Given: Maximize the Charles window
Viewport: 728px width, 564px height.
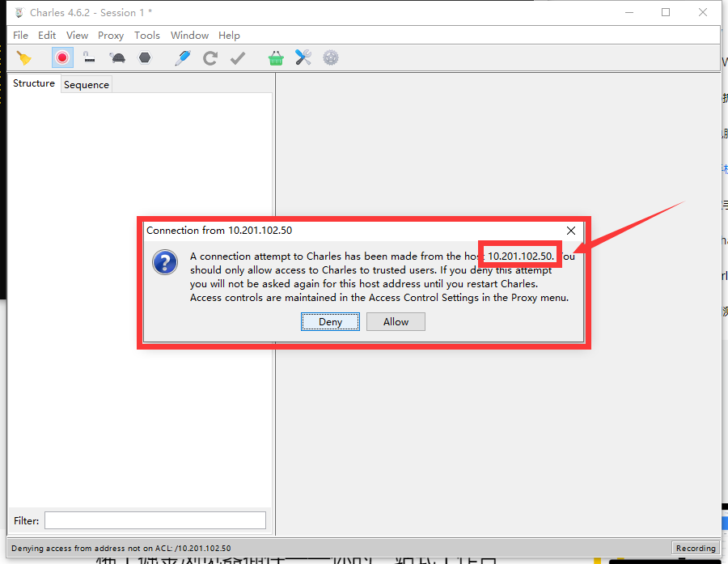Looking at the screenshot, I should (666, 13).
